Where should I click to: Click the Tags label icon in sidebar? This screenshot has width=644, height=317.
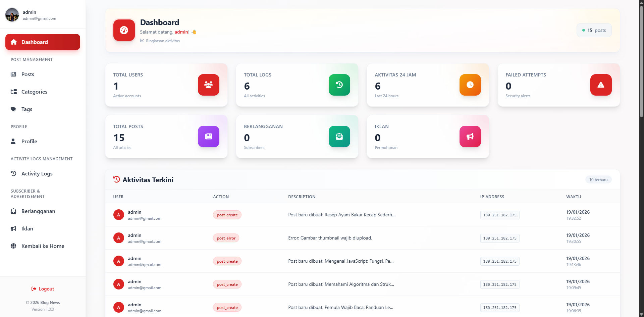click(13, 109)
